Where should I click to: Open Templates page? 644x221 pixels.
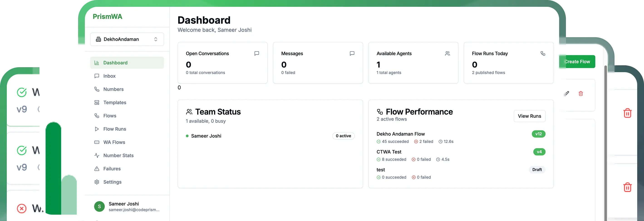tap(127, 103)
